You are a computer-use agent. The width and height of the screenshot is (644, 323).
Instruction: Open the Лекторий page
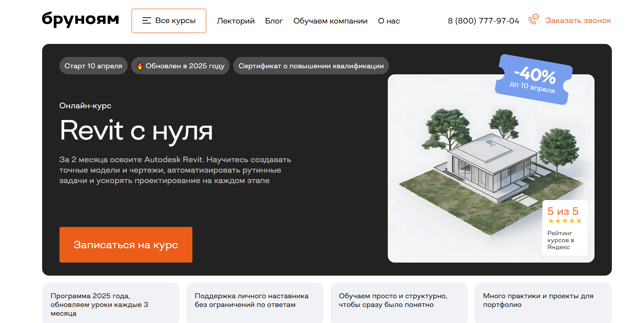pyautogui.click(x=236, y=21)
